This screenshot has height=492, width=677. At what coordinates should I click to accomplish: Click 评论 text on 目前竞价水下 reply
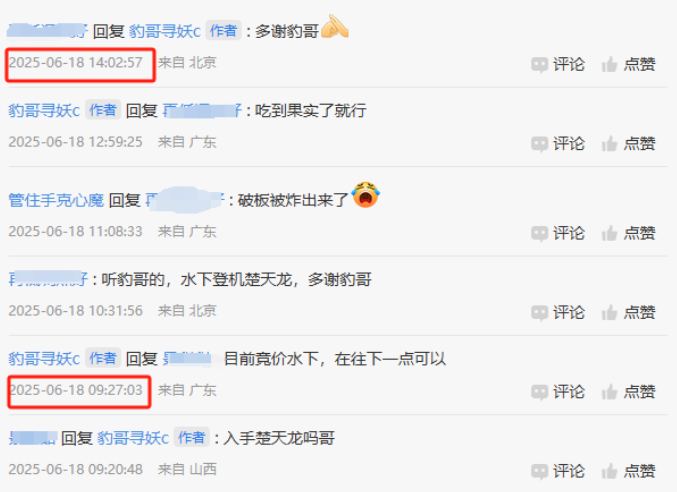click(x=569, y=392)
